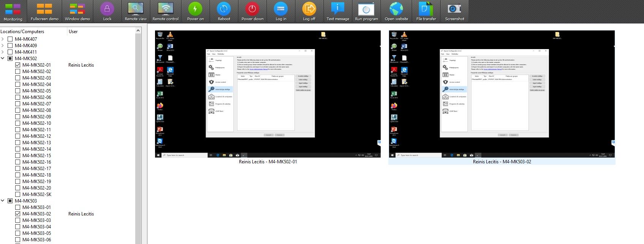Screen dimensions: 644x244
Task: Toggle the M4-MK503 location checkbox
Action: [10, 201]
